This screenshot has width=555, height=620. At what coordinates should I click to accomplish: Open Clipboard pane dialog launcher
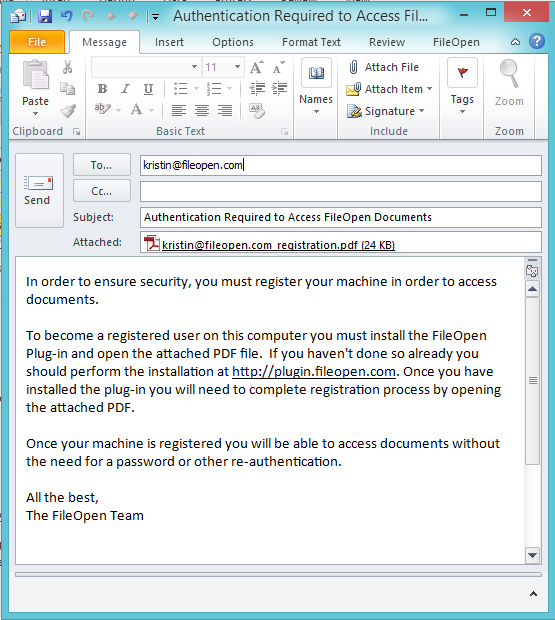pos(77,132)
